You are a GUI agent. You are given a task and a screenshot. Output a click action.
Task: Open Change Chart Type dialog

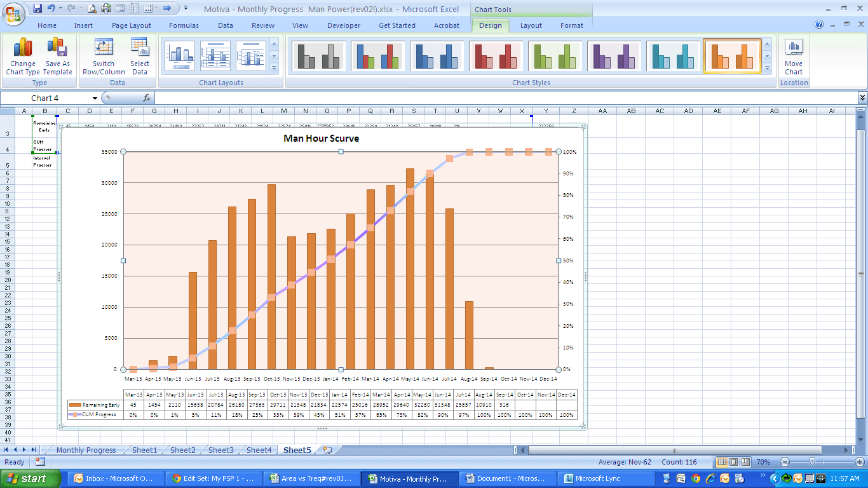[x=23, y=56]
